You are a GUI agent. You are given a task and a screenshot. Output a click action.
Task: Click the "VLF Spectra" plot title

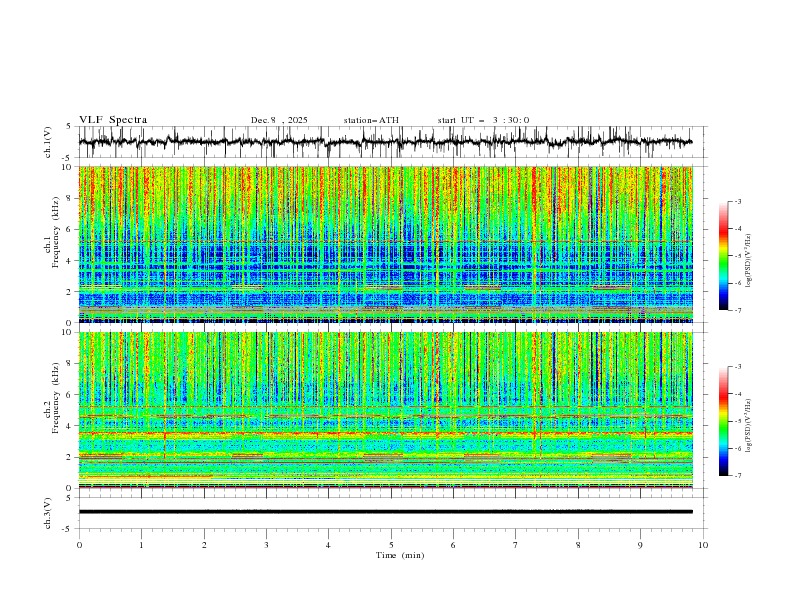coord(113,120)
